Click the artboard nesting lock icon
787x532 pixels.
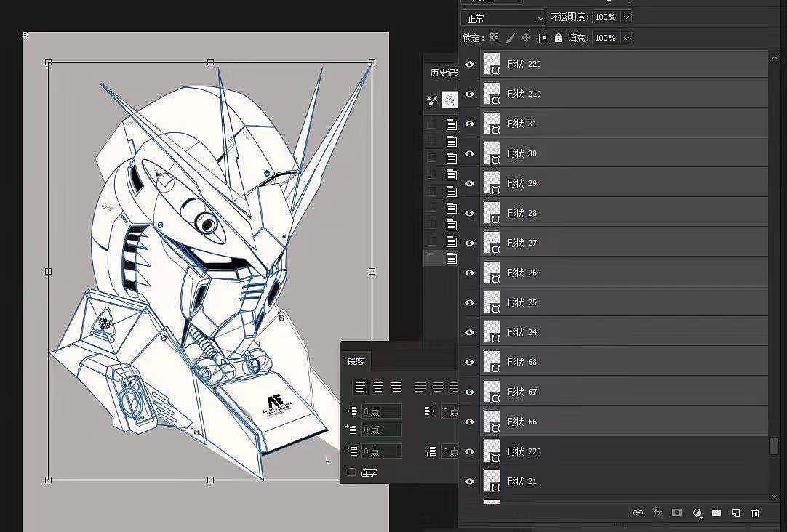[542, 38]
